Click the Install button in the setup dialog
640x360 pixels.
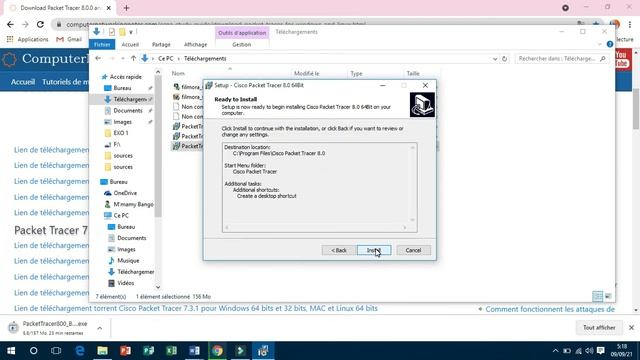[374, 250]
